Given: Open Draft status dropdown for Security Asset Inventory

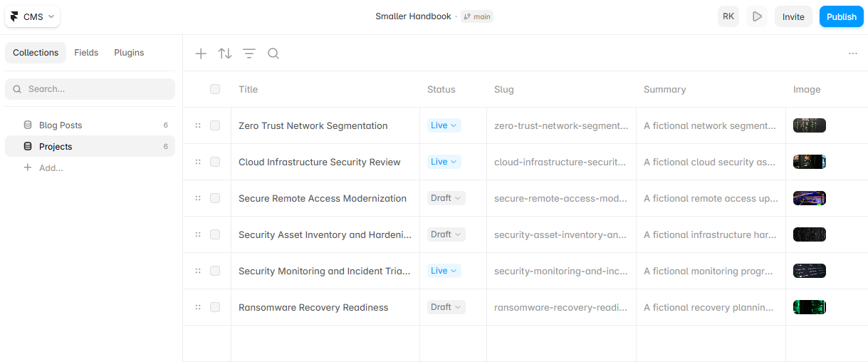Looking at the screenshot, I should (x=446, y=234).
